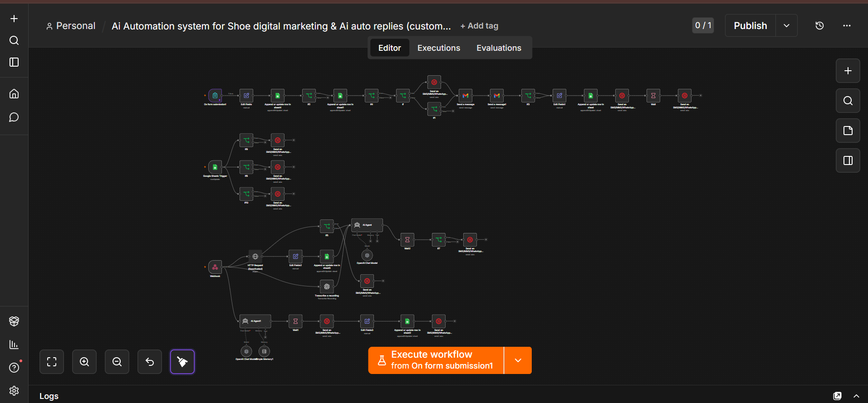Viewport: 868px width, 403px height.
Task: Select the Edit Fields2 node
Action: click(295, 257)
